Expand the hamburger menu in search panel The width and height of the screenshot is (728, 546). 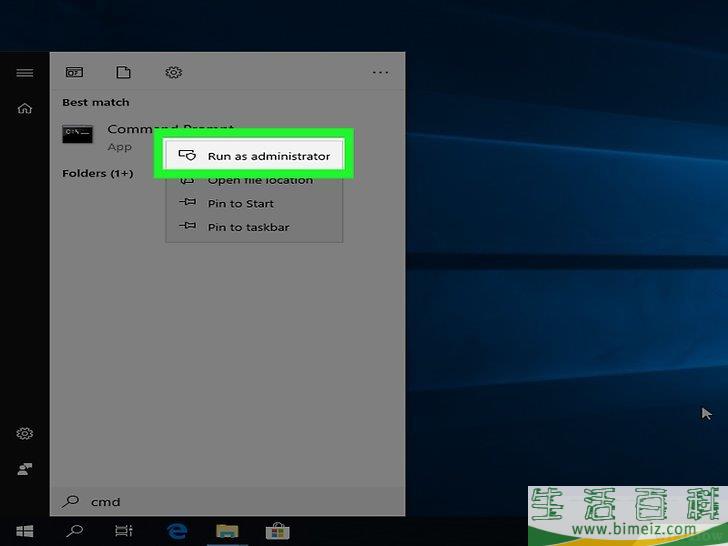pyautogui.click(x=25, y=73)
